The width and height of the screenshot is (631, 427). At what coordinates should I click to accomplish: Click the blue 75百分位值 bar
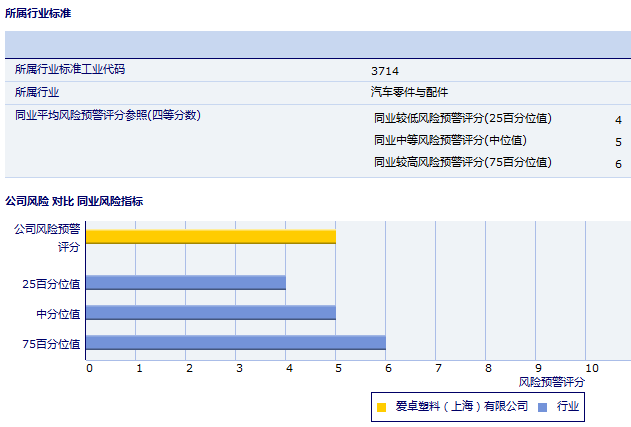tap(235, 343)
